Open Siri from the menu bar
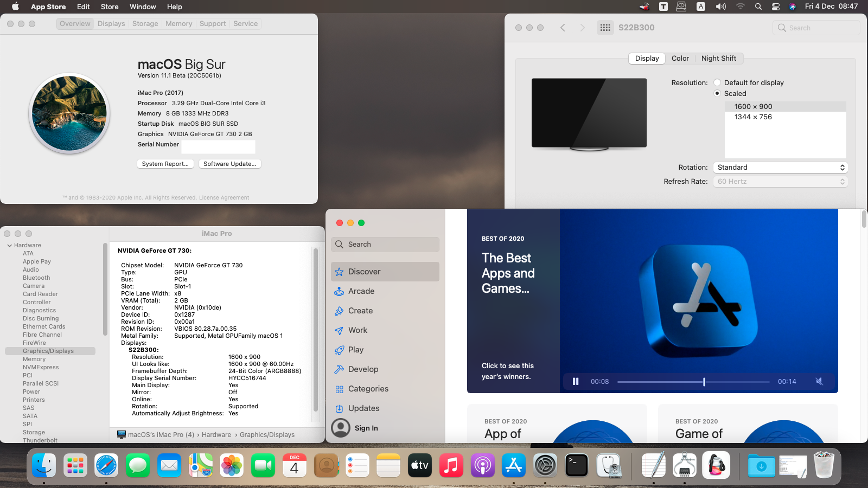 click(x=793, y=7)
